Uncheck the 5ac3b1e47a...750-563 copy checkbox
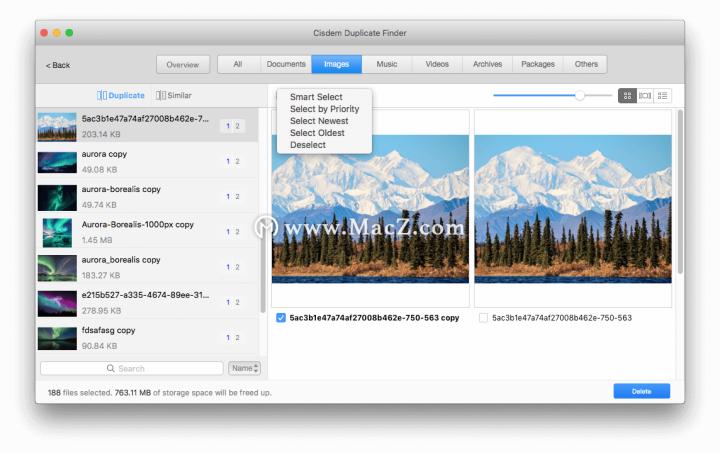Viewport: 720px width, 454px height. pyautogui.click(x=281, y=318)
